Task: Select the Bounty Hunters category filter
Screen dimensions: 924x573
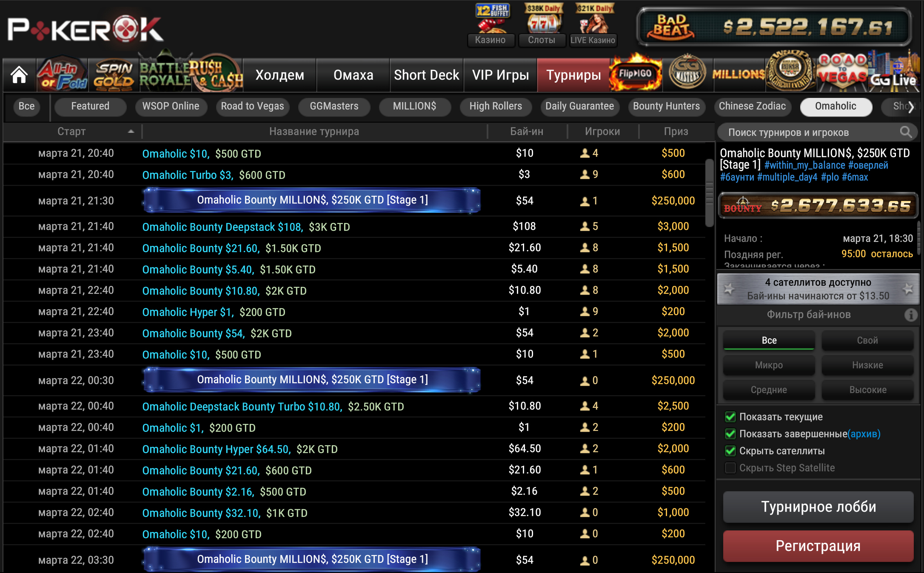Action: [x=666, y=106]
